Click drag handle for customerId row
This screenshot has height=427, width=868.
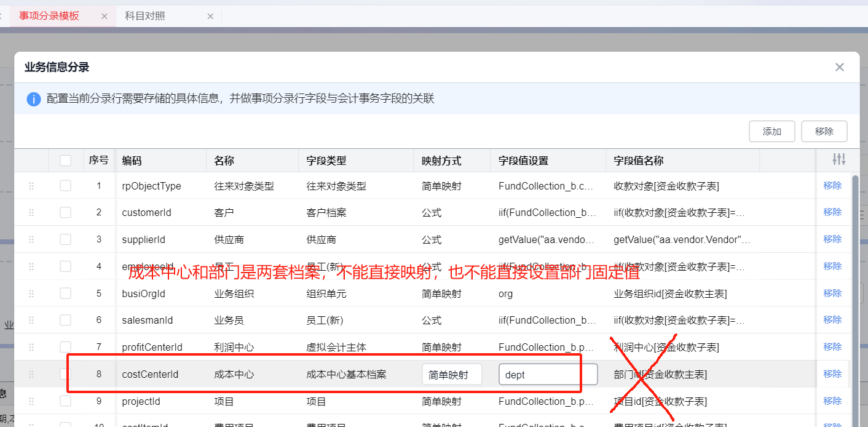pyautogui.click(x=31, y=212)
